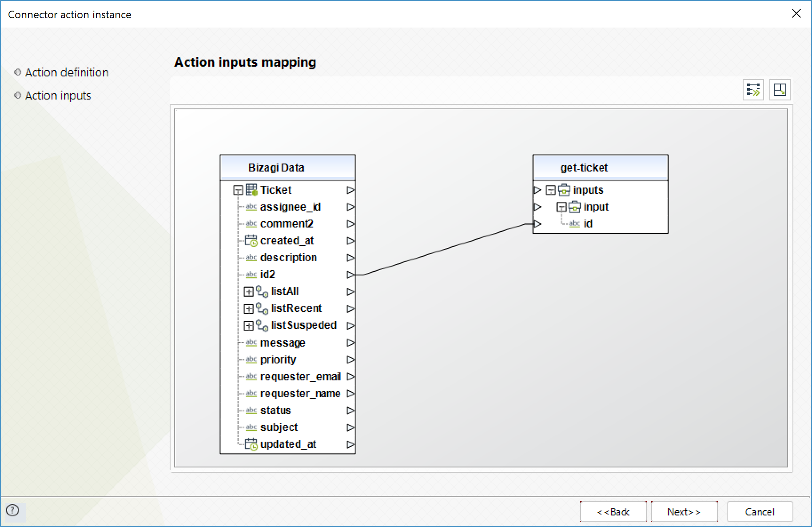Expand the listSuspeded node
812x527 pixels.
click(x=249, y=326)
